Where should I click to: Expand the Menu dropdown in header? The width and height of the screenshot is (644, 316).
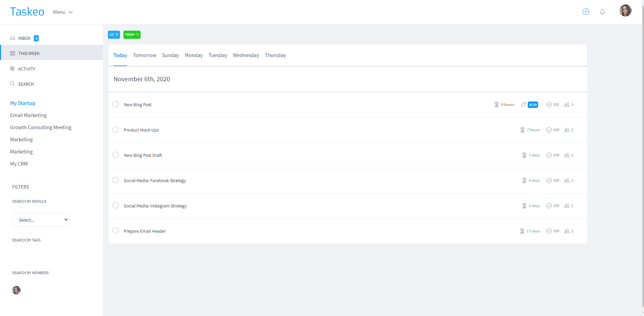(x=63, y=12)
